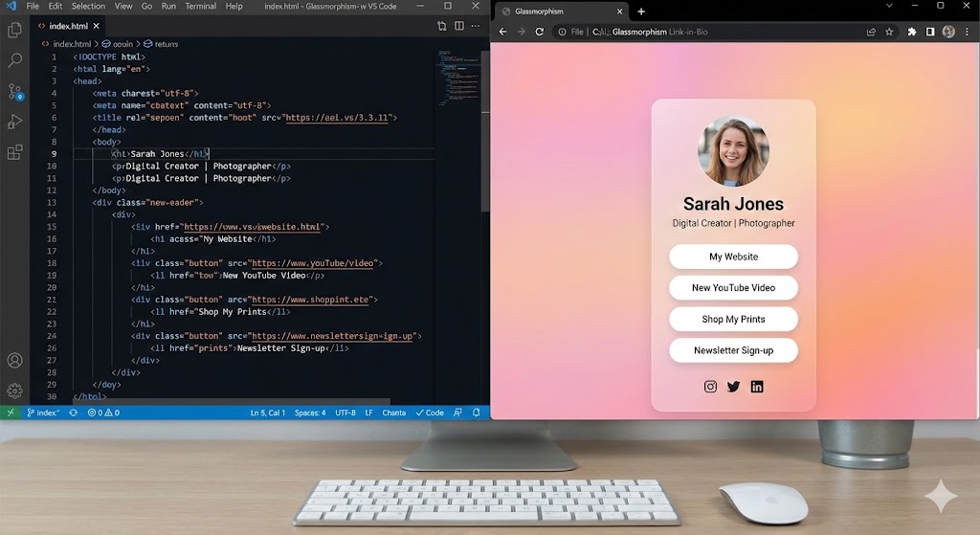Open the LinkedIn icon on profile card

757,387
